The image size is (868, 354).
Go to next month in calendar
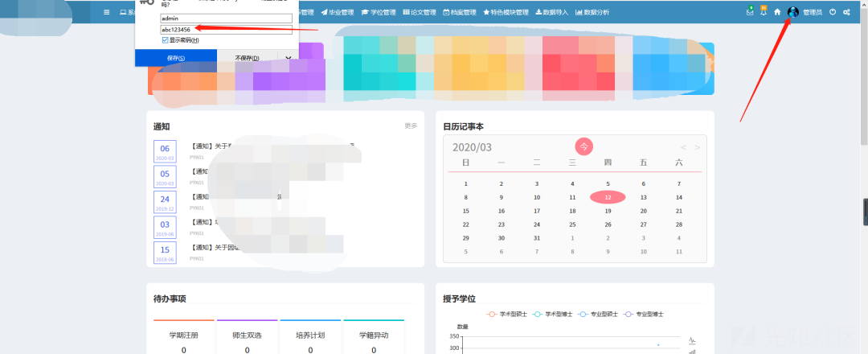tap(697, 147)
